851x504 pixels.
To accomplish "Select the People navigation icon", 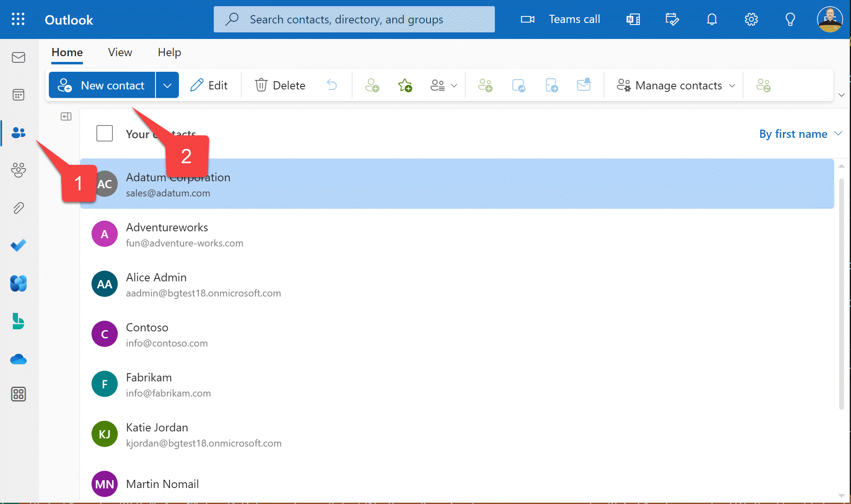I will 18,132.
